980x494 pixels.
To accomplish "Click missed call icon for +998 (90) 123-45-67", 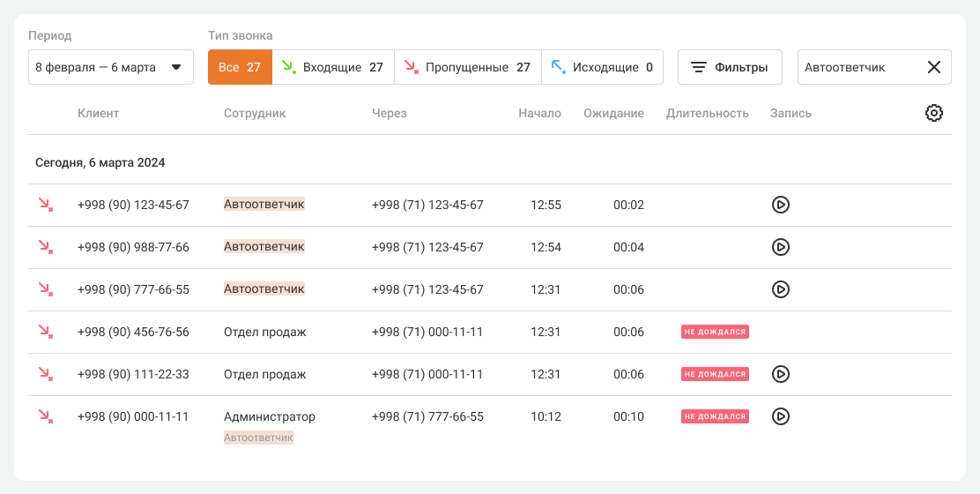I will (45, 205).
